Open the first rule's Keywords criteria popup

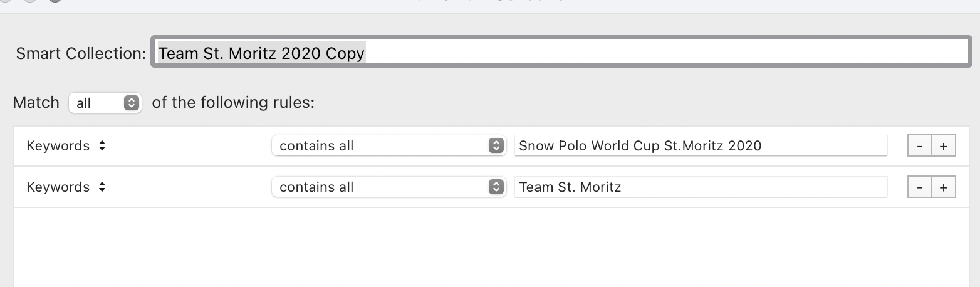[x=66, y=146]
